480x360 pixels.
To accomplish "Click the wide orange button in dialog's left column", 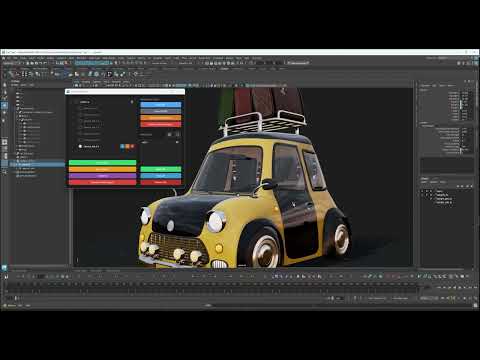I will [x=102, y=169].
